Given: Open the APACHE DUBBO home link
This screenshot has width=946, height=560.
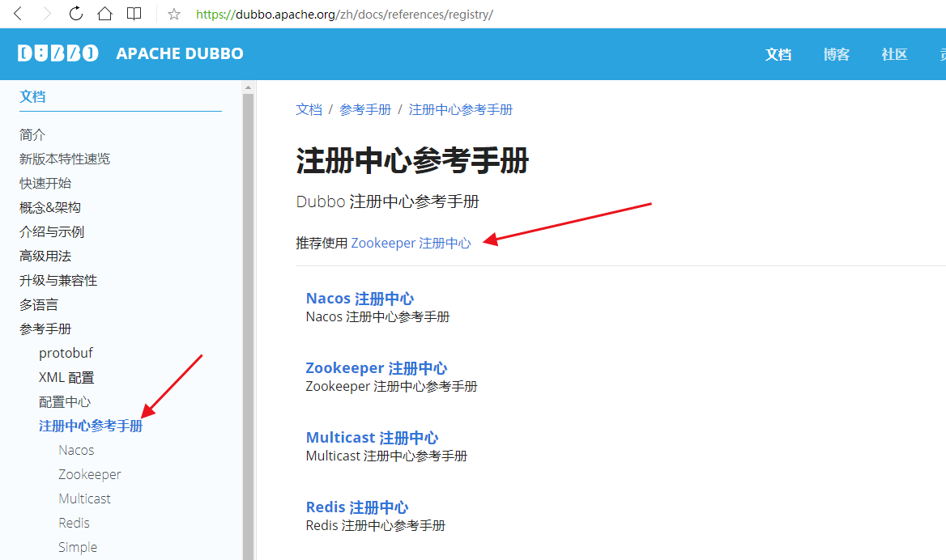Looking at the screenshot, I should (180, 53).
